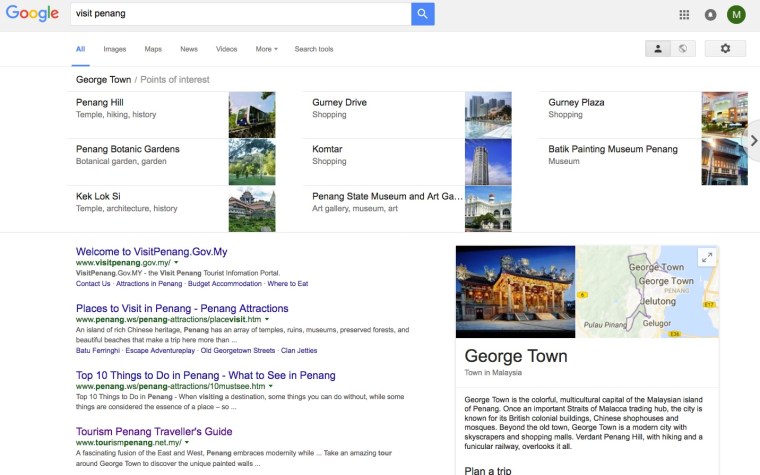Open the George Town map preview
Screen dimensions: 760x475
click(647, 292)
